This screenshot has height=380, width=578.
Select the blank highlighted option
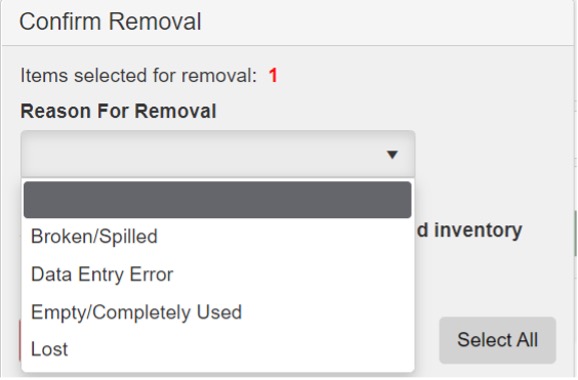pos(217,200)
